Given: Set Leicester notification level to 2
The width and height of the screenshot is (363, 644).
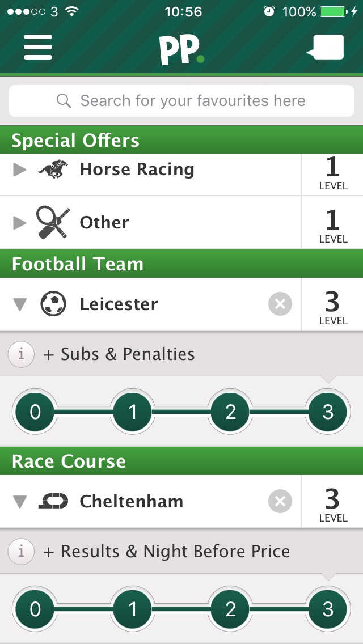Looking at the screenshot, I should (x=230, y=412).
